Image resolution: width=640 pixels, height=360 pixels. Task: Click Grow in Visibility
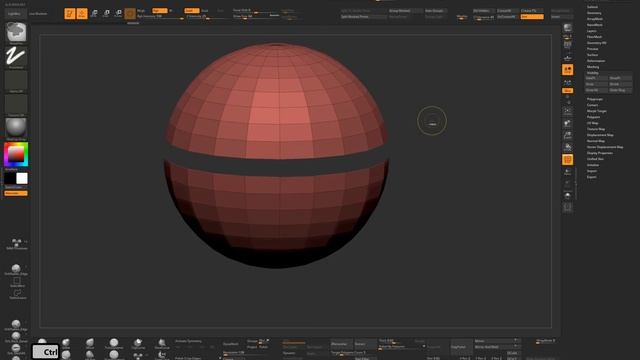(x=596, y=84)
